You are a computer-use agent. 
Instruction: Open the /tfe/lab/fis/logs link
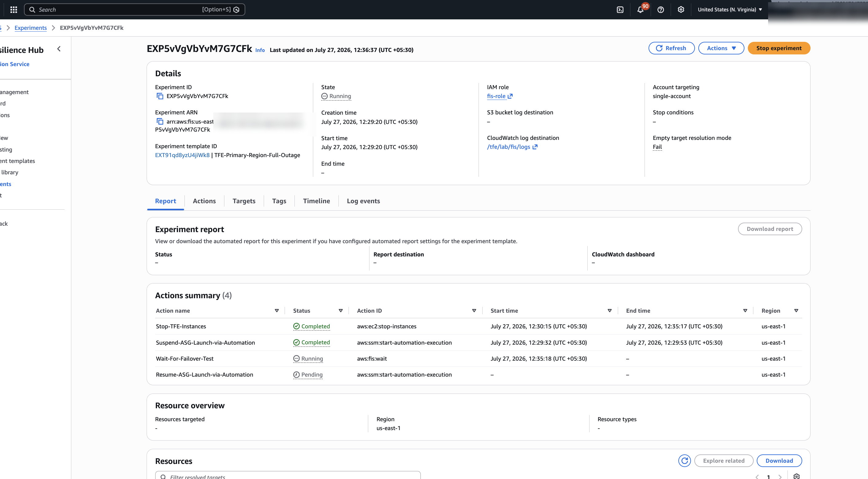(508, 147)
